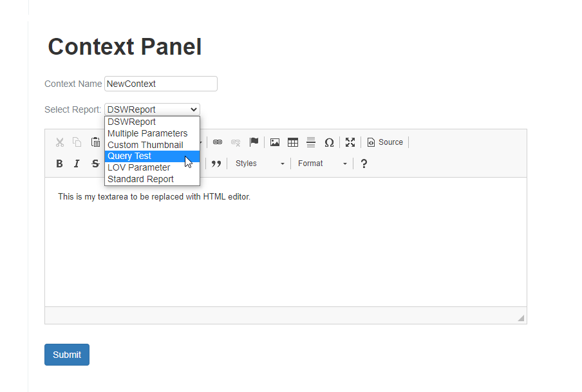
Task: Open the Styles dropdown
Action: [259, 163]
